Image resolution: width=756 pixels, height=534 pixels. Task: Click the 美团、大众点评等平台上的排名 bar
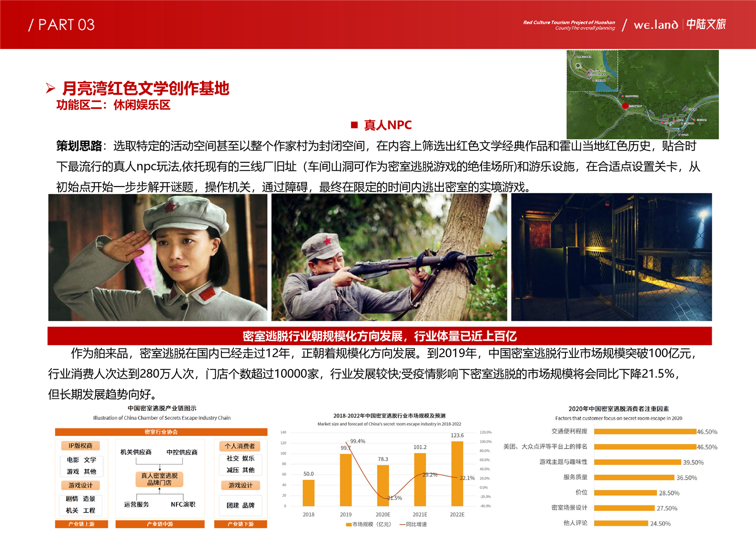pyautogui.click(x=645, y=447)
